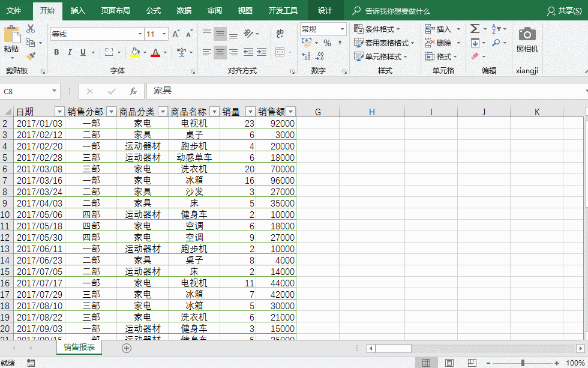
Task: Select the 销售报表 sheet tab
Action: 79,348
